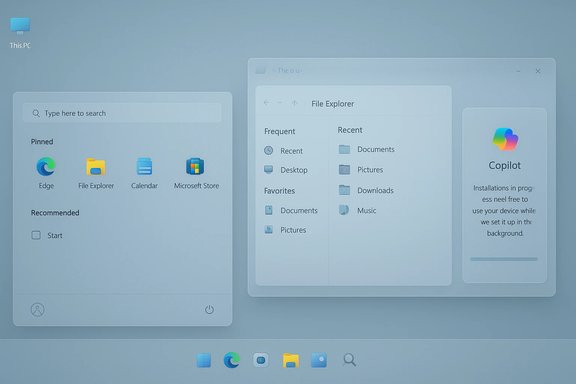This screenshot has width=576, height=384.
Task: Click the Desktop monitor icon under Frequent
Action: 269,169
